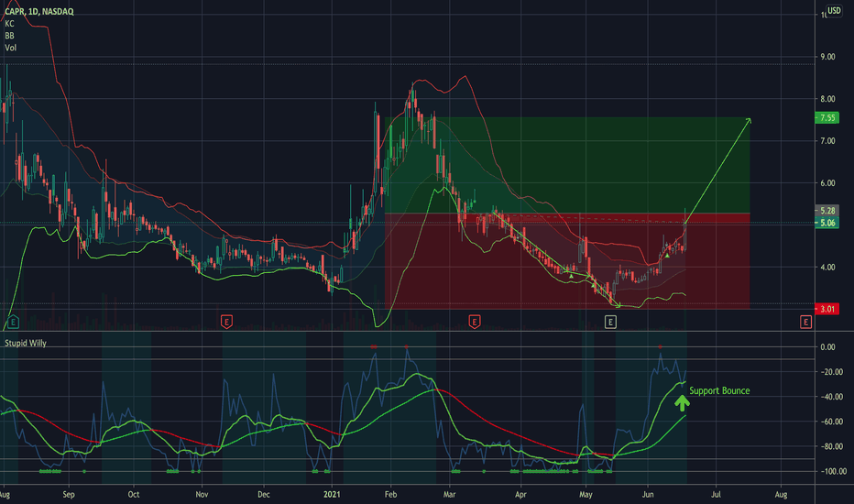Click the -80.00 oscillator axis value
This screenshot has height=504, width=854.
(832, 446)
